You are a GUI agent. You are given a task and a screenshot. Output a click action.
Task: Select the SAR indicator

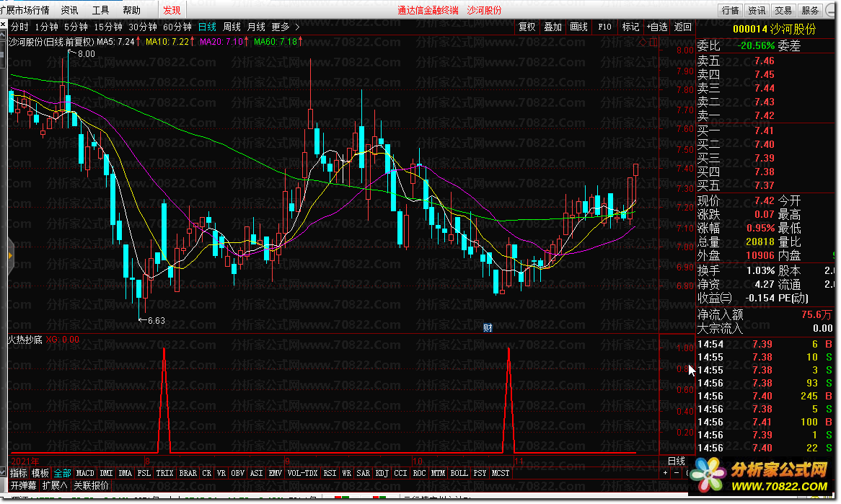click(x=363, y=473)
